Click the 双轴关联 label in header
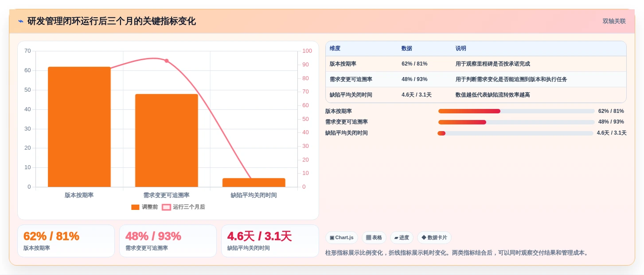The image size is (644, 275). pyautogui.click(x=614, y=21)
